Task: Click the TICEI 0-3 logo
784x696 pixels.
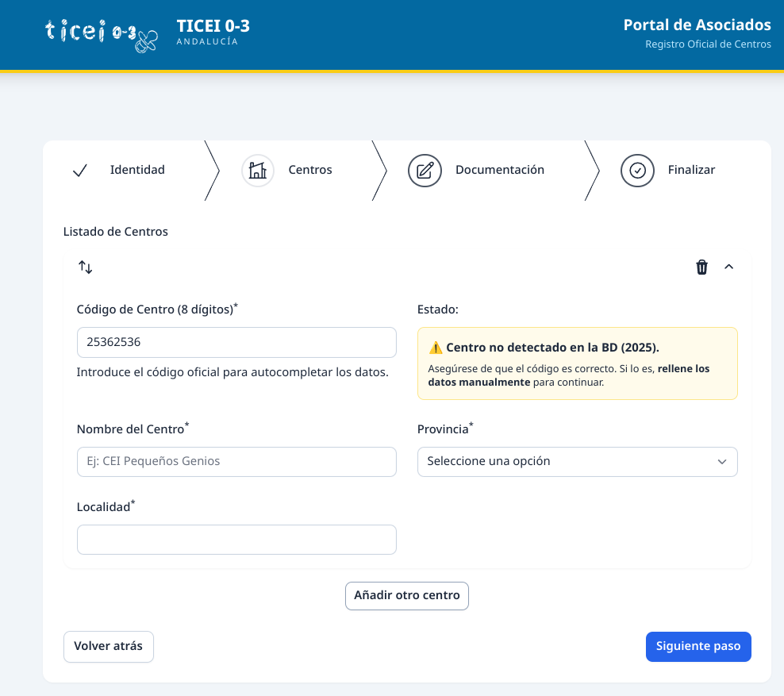Action: coord(102,33)
